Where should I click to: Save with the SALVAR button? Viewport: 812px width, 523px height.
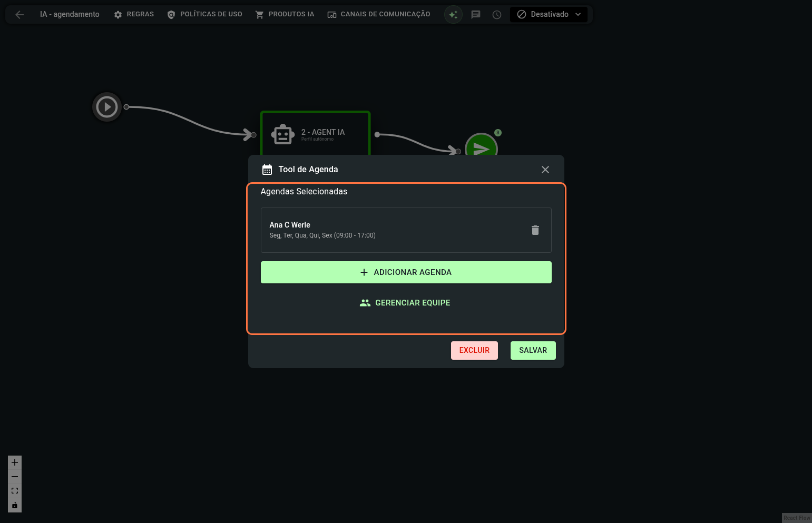coord(533,350)
